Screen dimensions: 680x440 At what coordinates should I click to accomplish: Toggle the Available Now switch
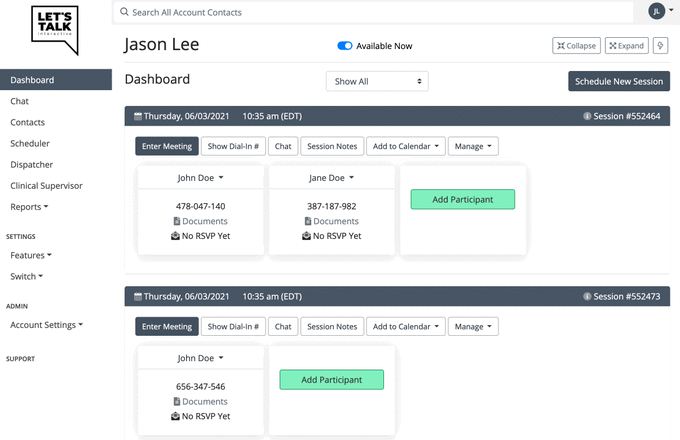click(x=345, y=46)
